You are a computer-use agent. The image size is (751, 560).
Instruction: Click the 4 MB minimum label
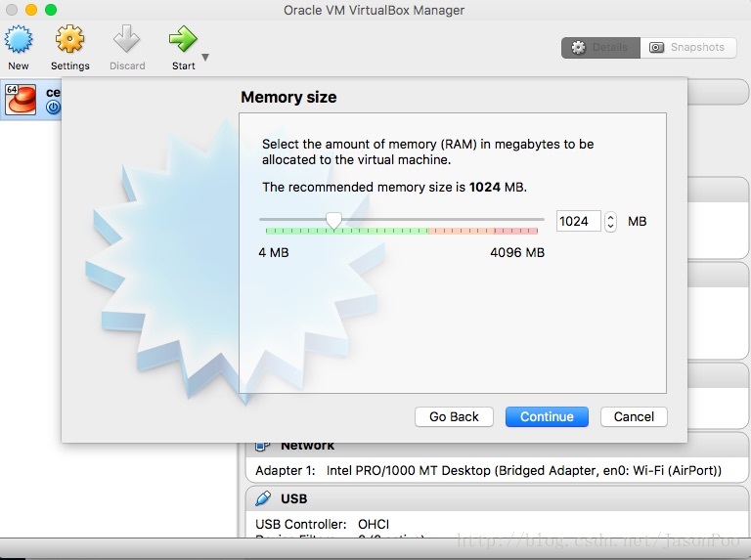coord(274,253)
